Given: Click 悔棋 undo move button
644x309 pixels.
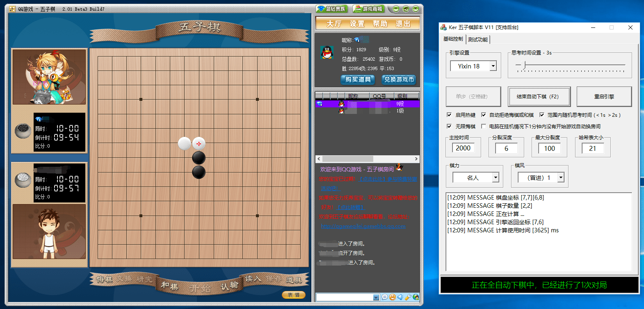Looking at the screenshot, I should [104, 279].
